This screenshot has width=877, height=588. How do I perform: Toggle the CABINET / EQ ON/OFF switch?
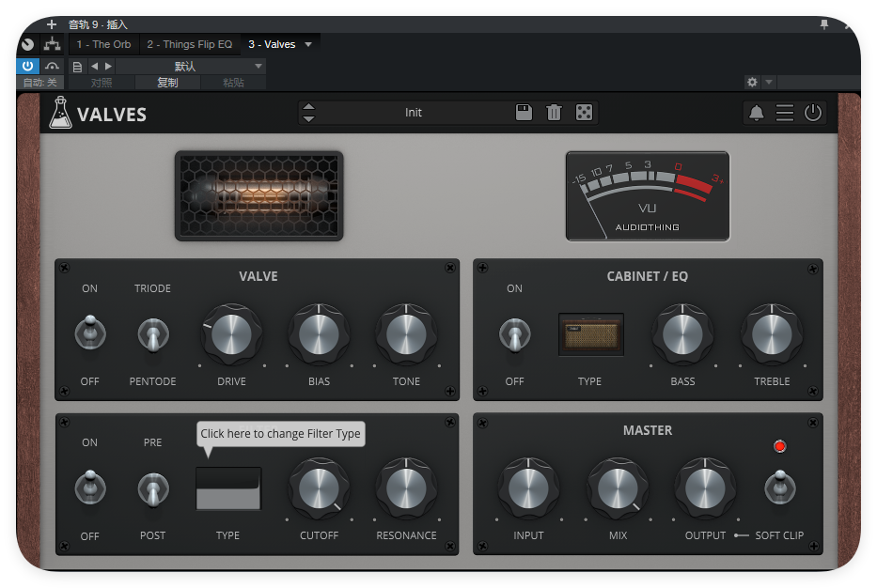tap(514, 334)
